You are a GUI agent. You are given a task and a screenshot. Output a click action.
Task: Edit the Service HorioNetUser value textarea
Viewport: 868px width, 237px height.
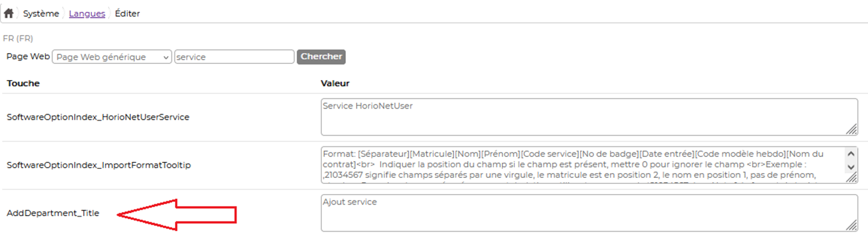pos(590,117)
